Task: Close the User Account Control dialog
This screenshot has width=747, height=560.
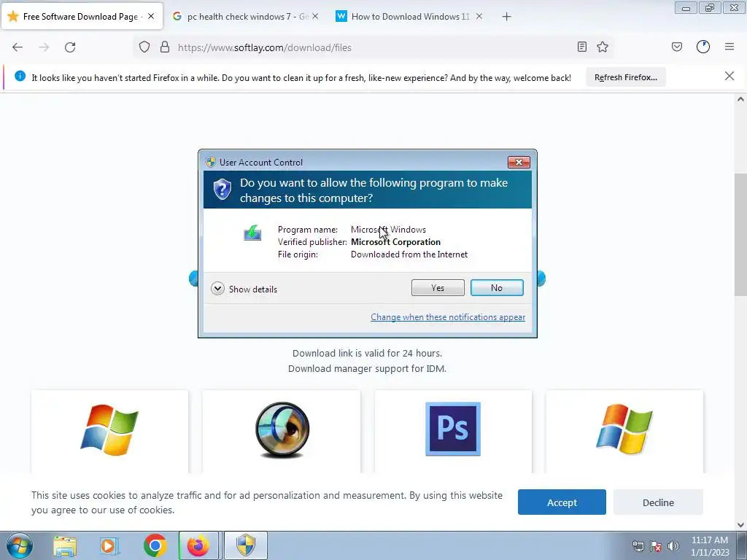Action: (x=519, y=163)
